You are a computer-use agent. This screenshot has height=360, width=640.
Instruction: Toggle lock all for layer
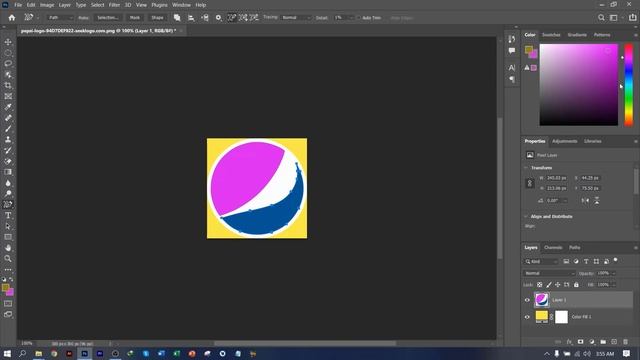point(576,284)
